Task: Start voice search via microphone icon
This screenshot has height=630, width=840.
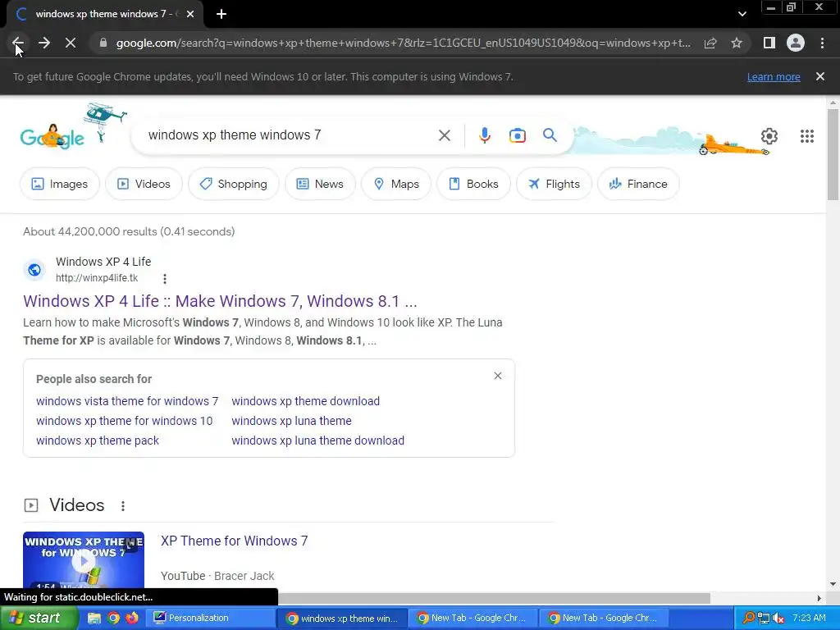Action: coord(484,135)
